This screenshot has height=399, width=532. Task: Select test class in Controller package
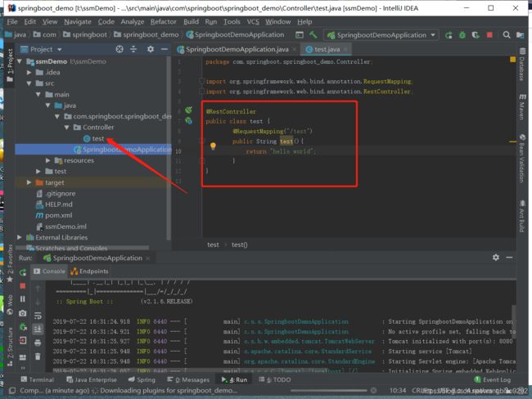click(93, 139)
